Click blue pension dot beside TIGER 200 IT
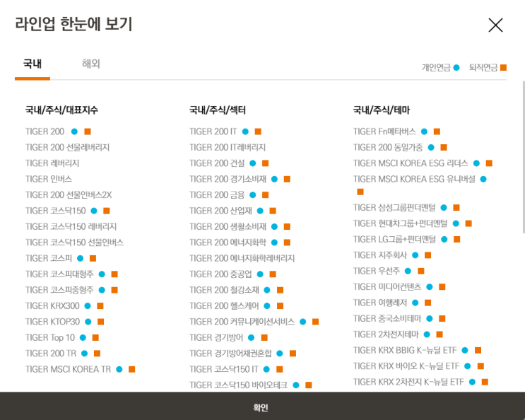The width and height of the screenshot is (525, 420). click(x=245, y=132)
